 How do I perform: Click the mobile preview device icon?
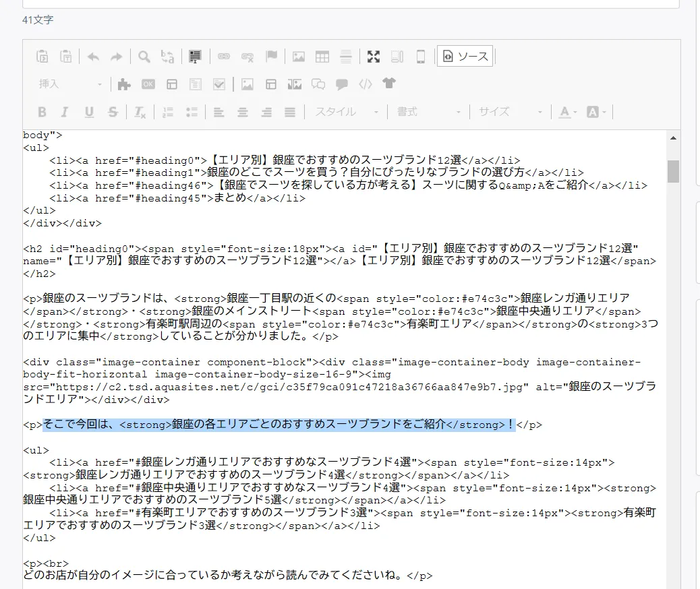(x=421, y=57)
